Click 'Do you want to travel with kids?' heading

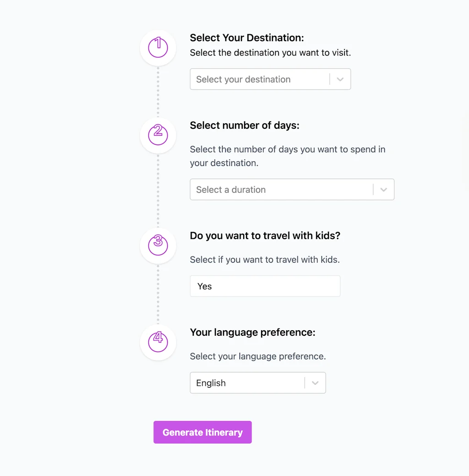[265, 235]
